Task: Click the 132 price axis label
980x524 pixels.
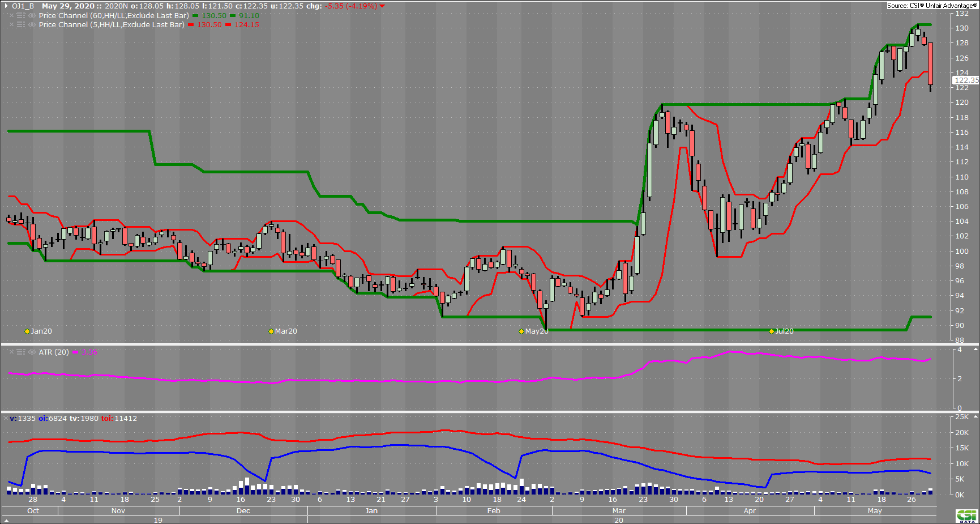Action: [x=962, y=14]
